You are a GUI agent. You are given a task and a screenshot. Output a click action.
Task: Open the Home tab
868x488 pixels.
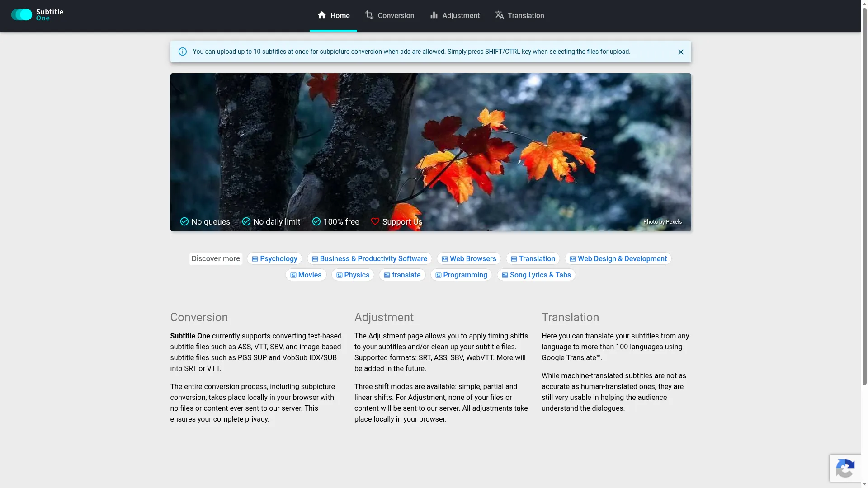tap(333, 15)
